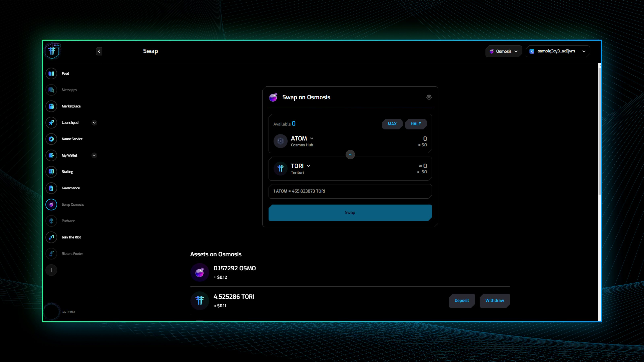Screen dimensions: 644x362
Task: Open the ATOM token selector
Action: (x=302, y=138)
